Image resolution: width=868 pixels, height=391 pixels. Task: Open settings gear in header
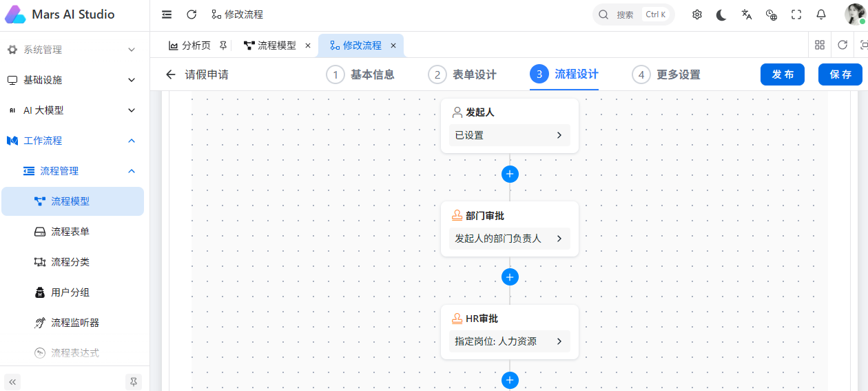[696, 14]
